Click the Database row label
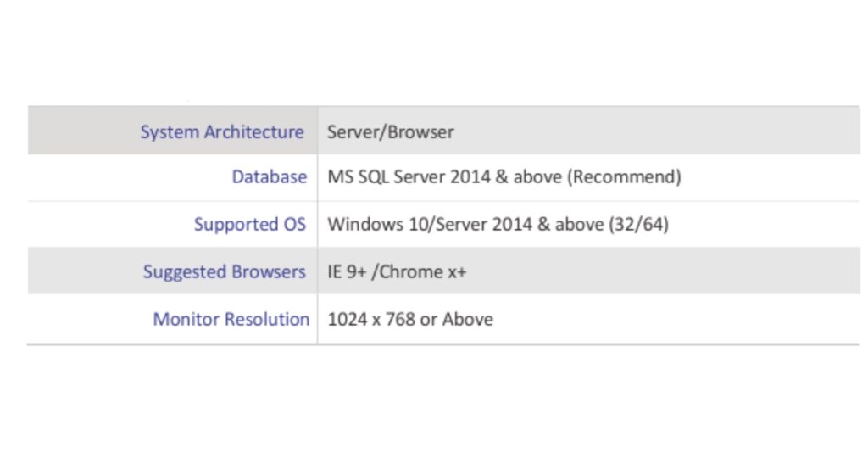 click(x=269, y=177)
